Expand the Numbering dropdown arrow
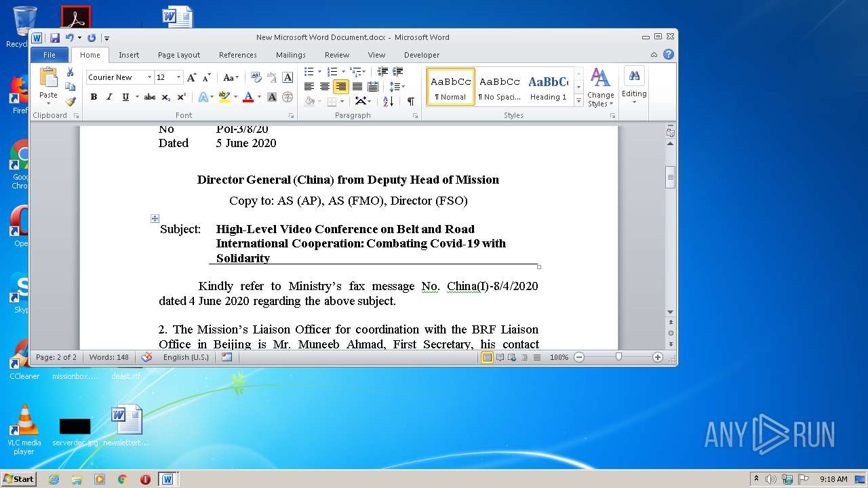 tap(343, 71)
